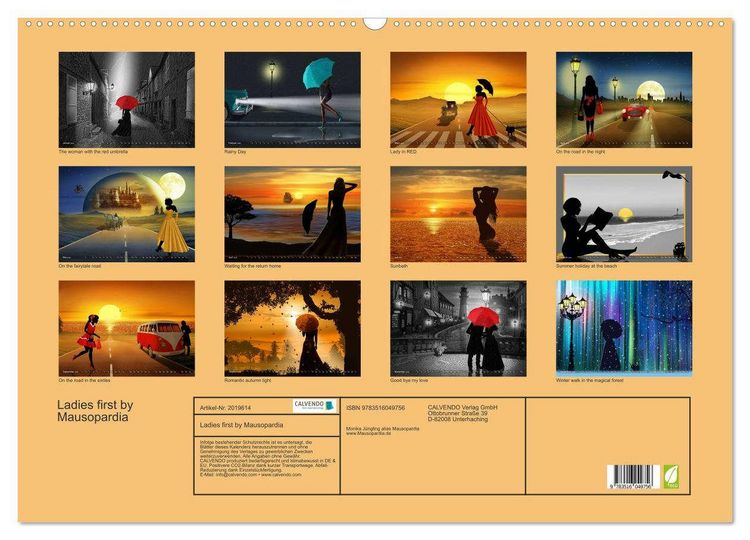The image size is (750, 540).
Task: Open the seaside silhouette with ship picture
Action: pos(293,214)
